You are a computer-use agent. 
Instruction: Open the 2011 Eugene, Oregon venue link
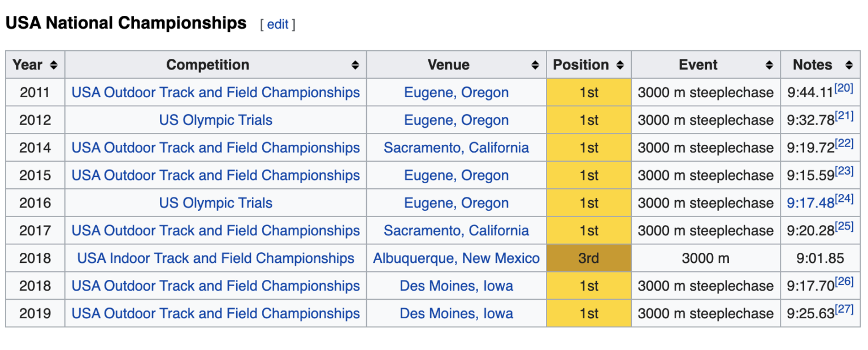457,92
